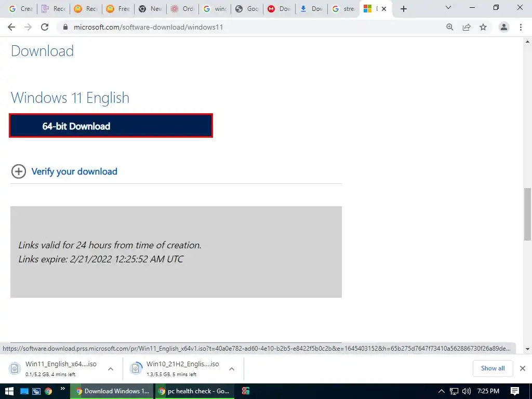Switch to the 'Crea' Google tab
This screenshot has width=532, height=399.
point(21,9)
